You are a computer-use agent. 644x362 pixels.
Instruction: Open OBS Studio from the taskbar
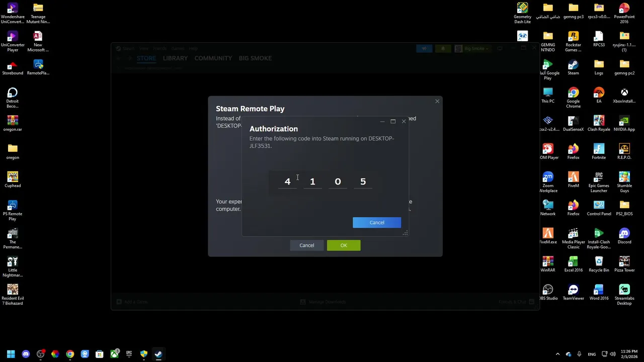tap(40, 354)
